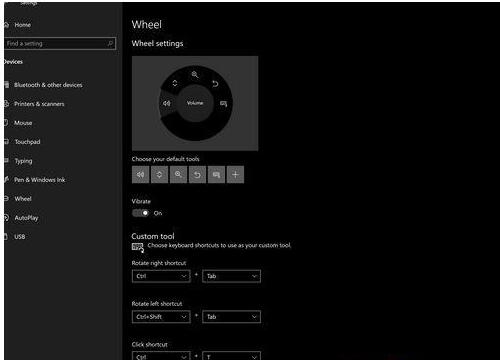Click the search magnifier in Find a setting
The width and height of the screenshot is (500, 360).
pos(110,43)
